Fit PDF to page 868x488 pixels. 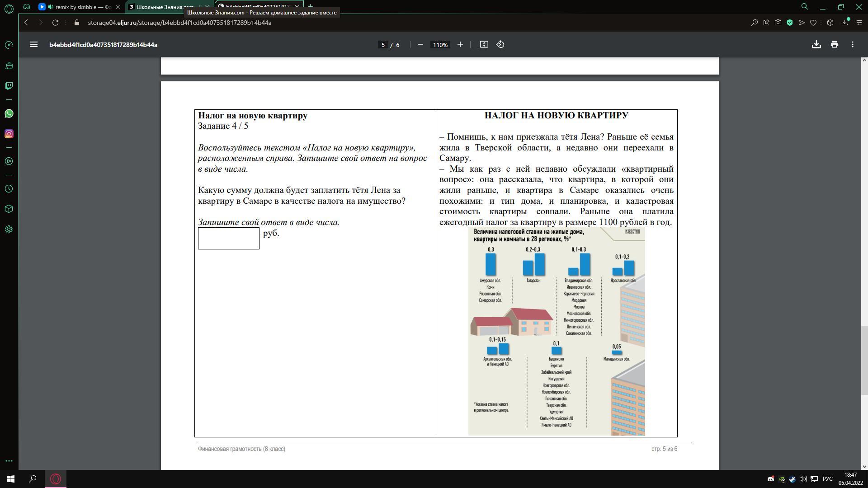click(484, 44)
